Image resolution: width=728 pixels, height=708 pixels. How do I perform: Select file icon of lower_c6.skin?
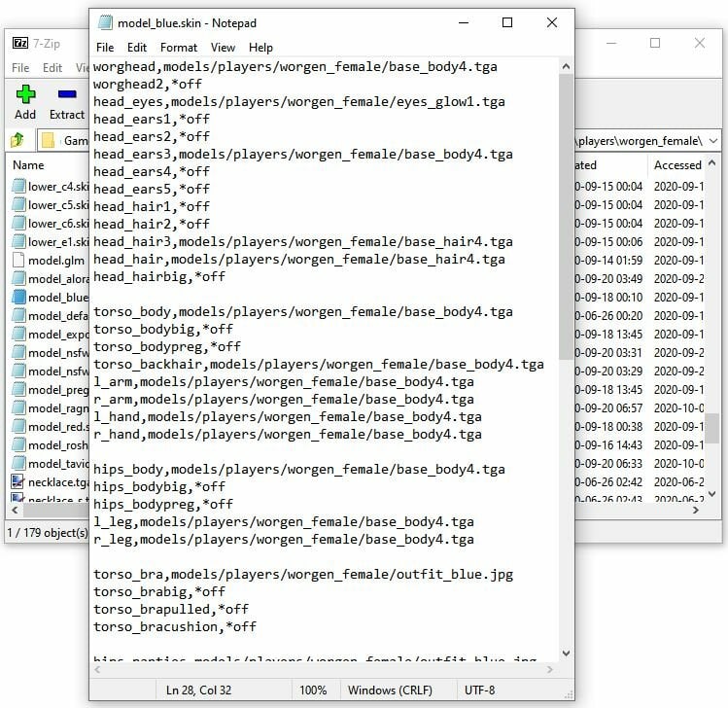pos(18,223)
